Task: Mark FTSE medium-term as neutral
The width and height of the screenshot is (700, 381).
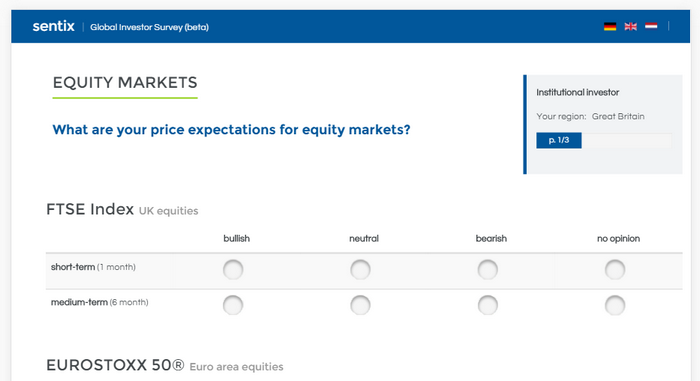Action: 360,305
